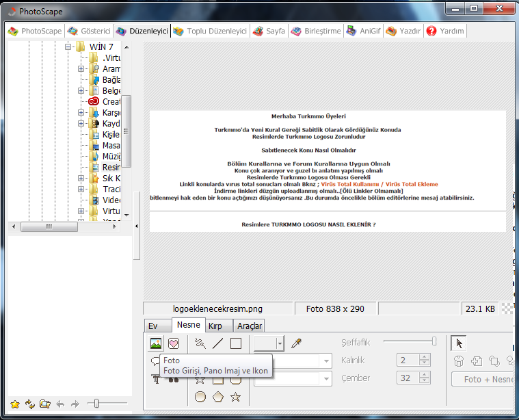519x420 pixels.
Task: Select the empty rectangle shape tool
Action: coord(236,343)
